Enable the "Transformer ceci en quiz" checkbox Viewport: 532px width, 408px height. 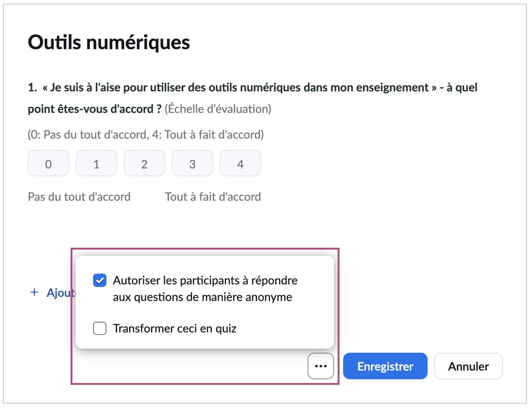tap(100, 328)
